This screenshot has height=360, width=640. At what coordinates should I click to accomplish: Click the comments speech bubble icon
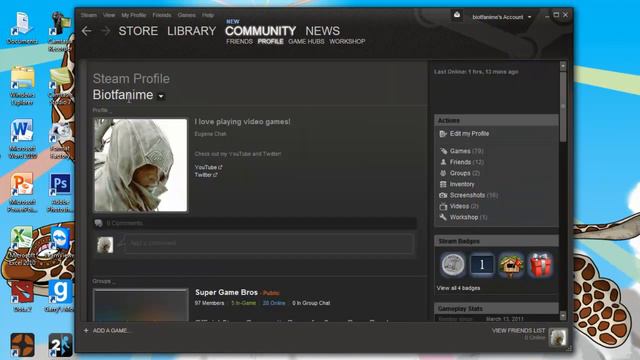(x=98, y=223)
